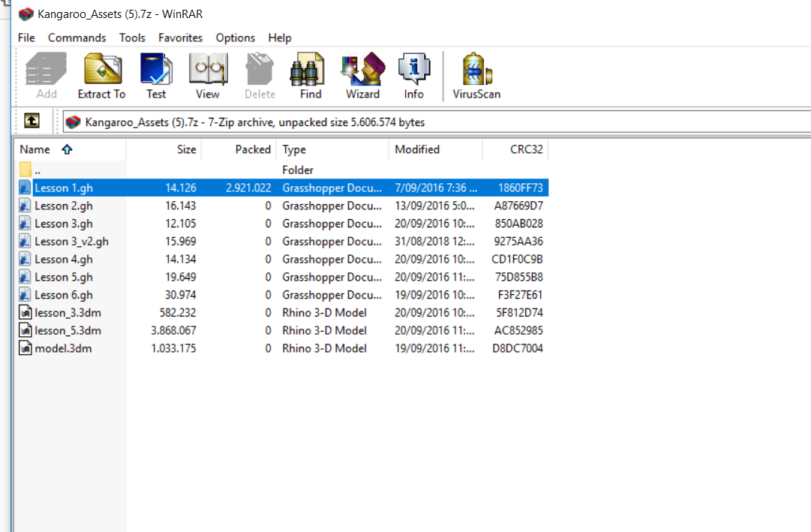Show archive Info
The width and height of the screenshot is (811, 532).
point(414,76)
